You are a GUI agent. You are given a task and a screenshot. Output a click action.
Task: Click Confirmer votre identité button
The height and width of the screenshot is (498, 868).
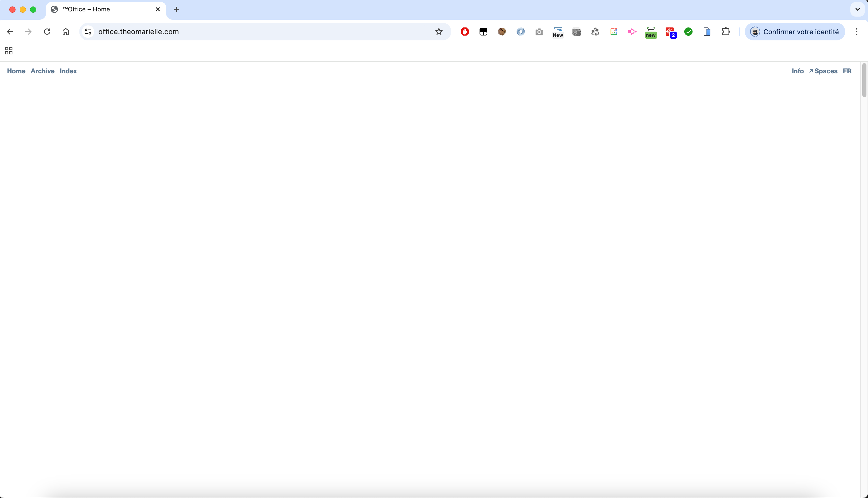[x=795, y=32]
